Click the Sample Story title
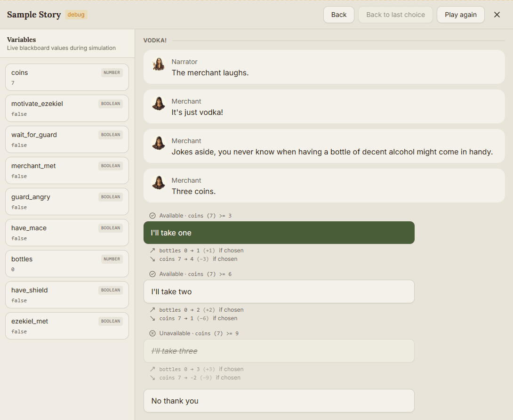 click(34, 15)
